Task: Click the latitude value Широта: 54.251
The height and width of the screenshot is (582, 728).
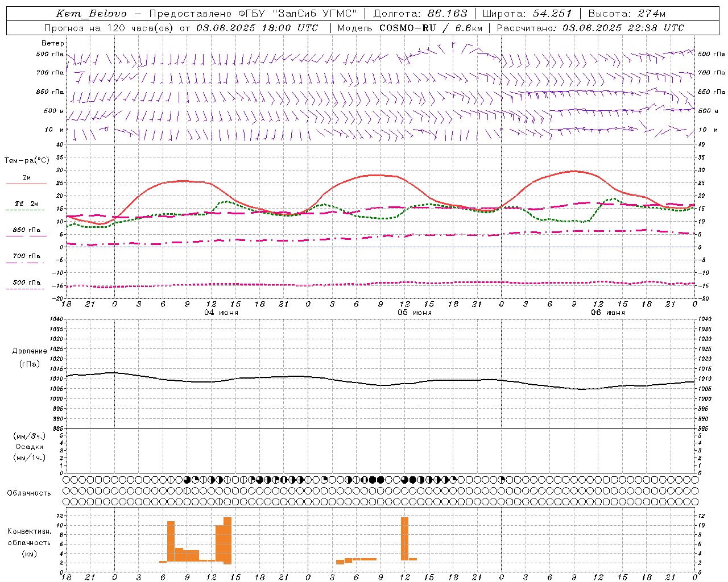Action: pyautogui.click(x=528, y=14)
